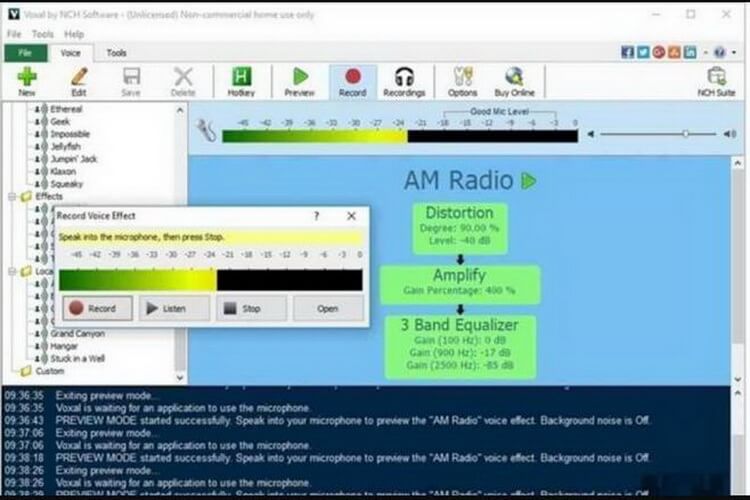Open the help dropdown arrow at top right
Viewport: 750px width, 500px height.
[732, 52]
